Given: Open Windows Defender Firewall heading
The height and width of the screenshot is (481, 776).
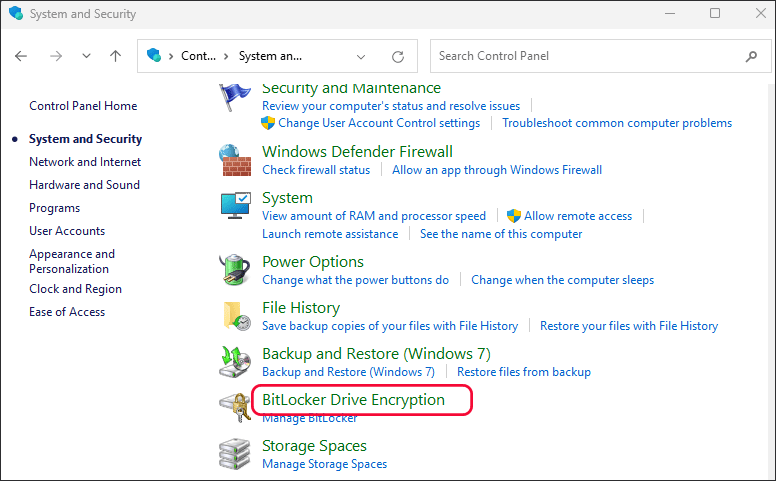Looking at the screenshot, I should point(357,151).
